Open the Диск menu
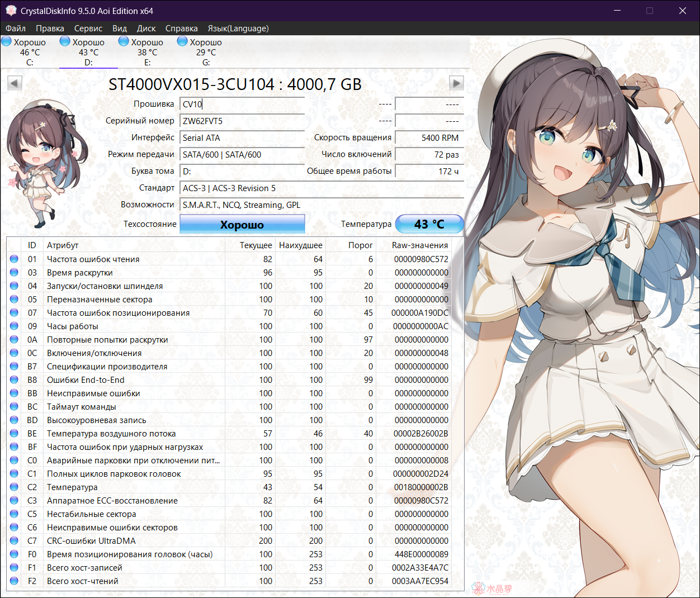 point(146,29)
